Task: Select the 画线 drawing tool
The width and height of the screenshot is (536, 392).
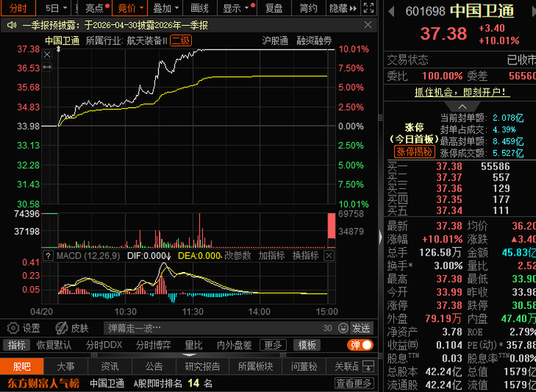Action: tap(200, 8)
